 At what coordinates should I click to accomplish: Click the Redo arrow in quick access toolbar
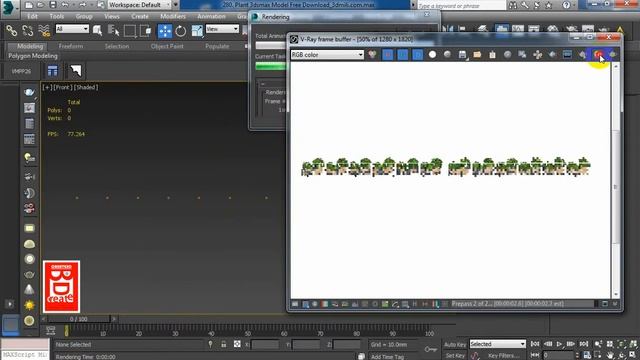(82, 5)
